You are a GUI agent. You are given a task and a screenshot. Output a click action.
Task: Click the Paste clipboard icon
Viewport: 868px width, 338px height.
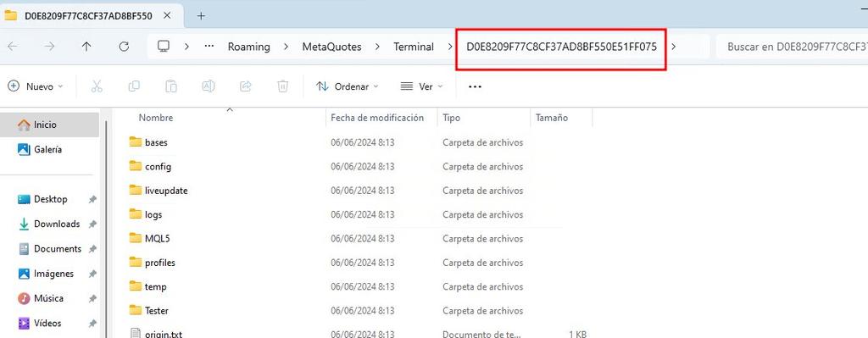[x=171, y=86]
